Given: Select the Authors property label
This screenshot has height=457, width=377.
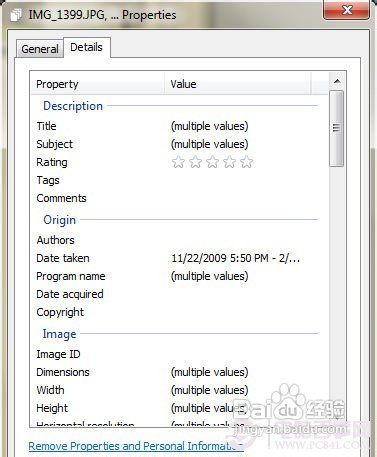Looking at the screenshot, I should (x=55, y=240).
